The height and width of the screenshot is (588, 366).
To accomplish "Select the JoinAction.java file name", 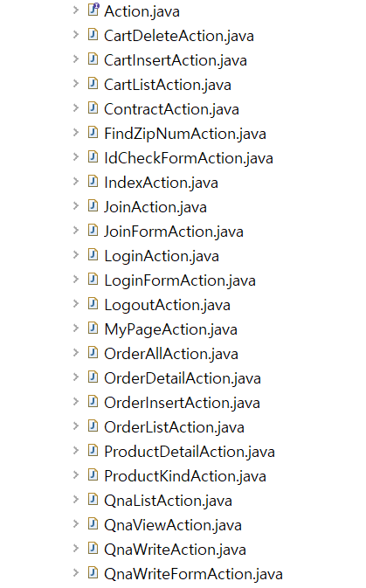I will 155,207.
